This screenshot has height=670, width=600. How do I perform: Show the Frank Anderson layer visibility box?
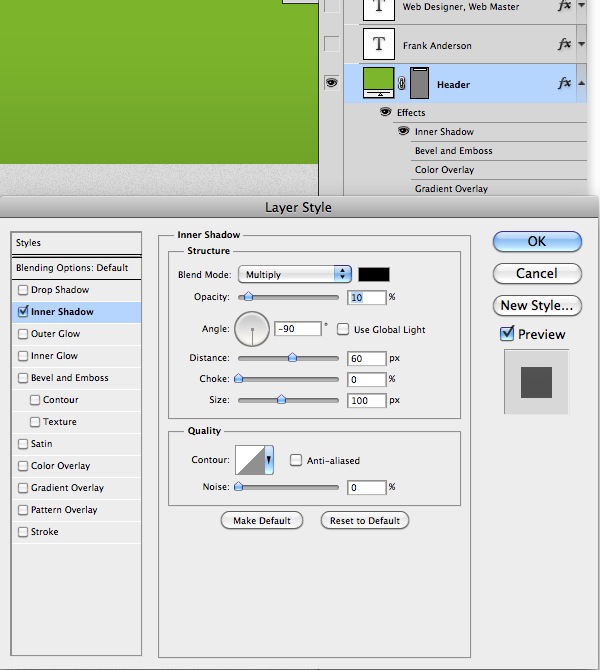[x=332, y=44]
